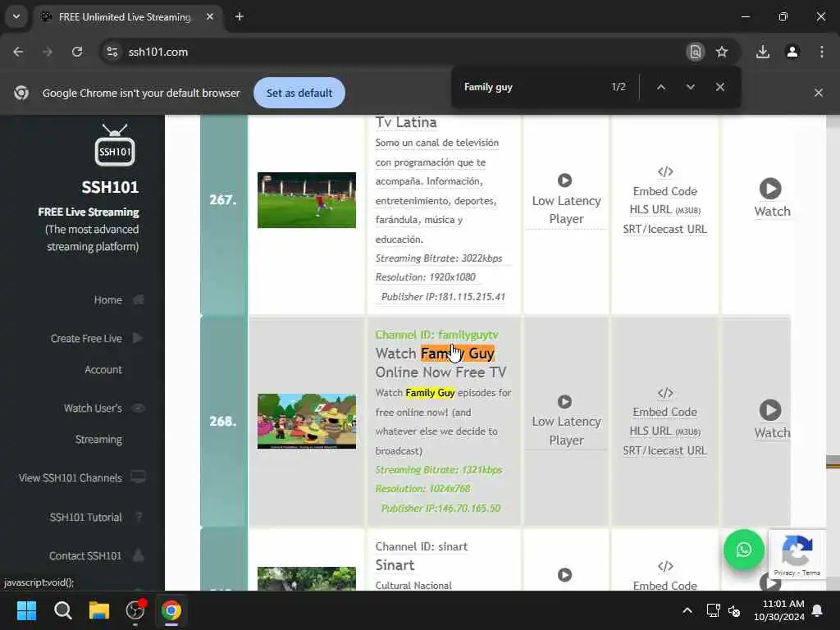
Task: Dismiss the default browser notification bar
Action: (x=819, y=93)
